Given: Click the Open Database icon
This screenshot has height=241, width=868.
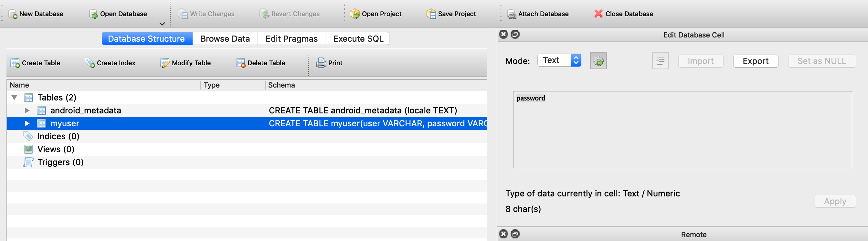Looking at the screenshot, I should (93, 14).
